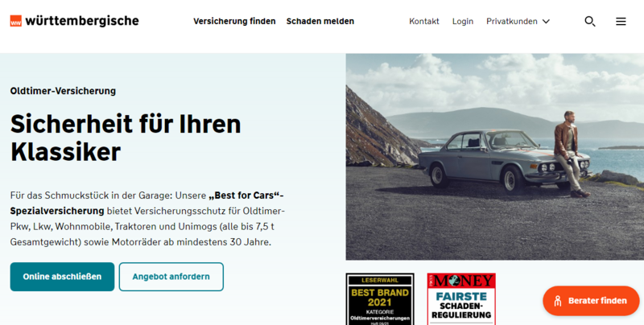Viewport: 644px width, 325px height.
Task: Click the classic car hero image
Action: click(x=494, y=157)
